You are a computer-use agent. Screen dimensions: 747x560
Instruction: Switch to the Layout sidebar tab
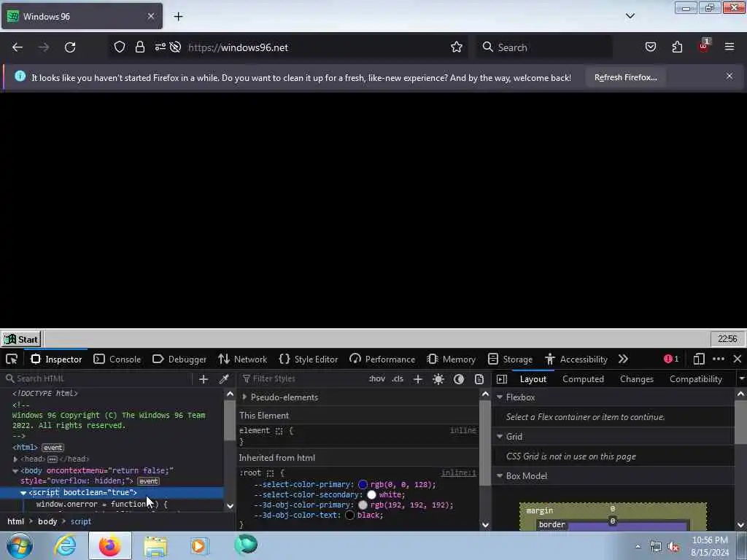tap(533, 379)
